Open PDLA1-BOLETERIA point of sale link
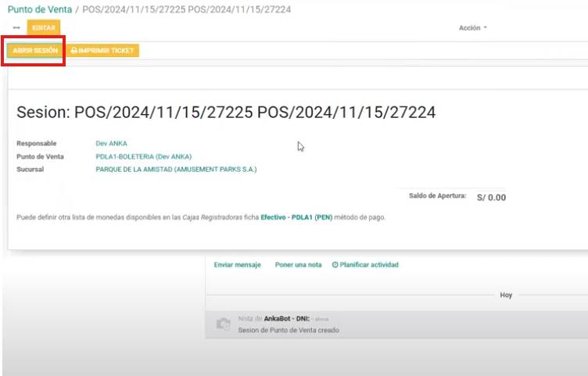Image resolution: width=588 pixels, height=376 pixels. click(143, 156)
